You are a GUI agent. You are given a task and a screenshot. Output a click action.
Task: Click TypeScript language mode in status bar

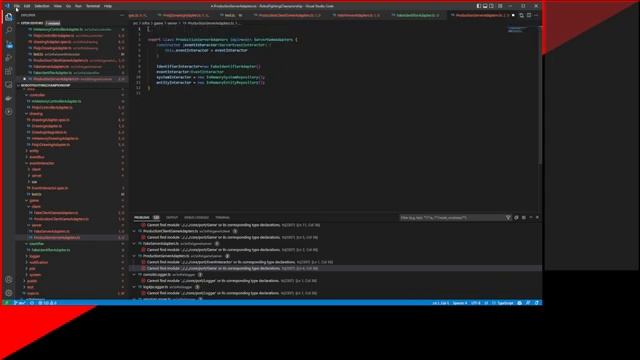(505, 303)
